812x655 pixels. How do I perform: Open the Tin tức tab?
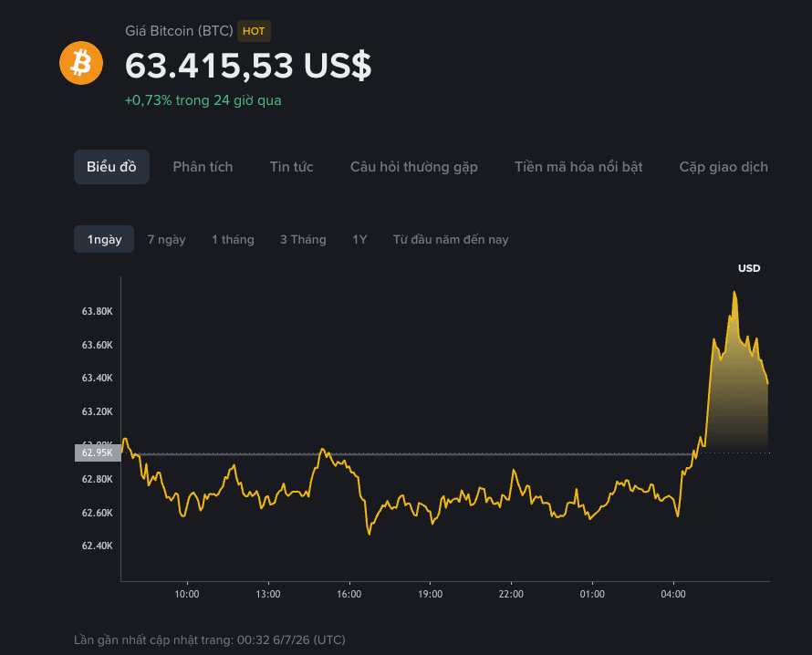coord(292,167)
